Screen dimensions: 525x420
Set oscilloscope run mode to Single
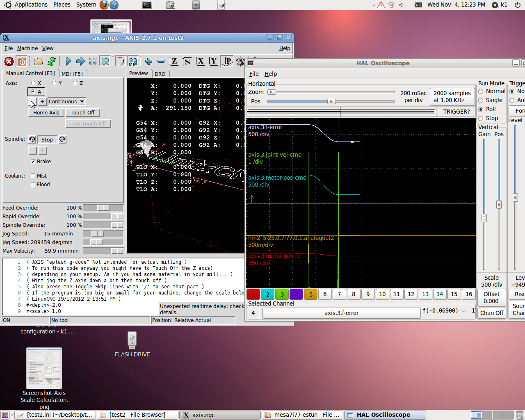pos(481,100)
